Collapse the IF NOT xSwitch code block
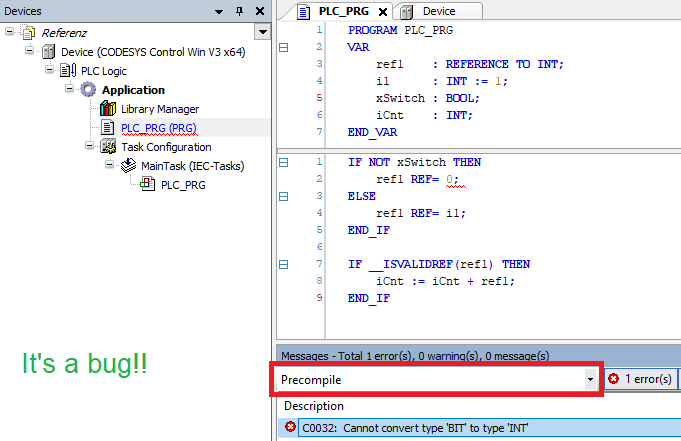681x441 pixels. click(x=283, y=162)
